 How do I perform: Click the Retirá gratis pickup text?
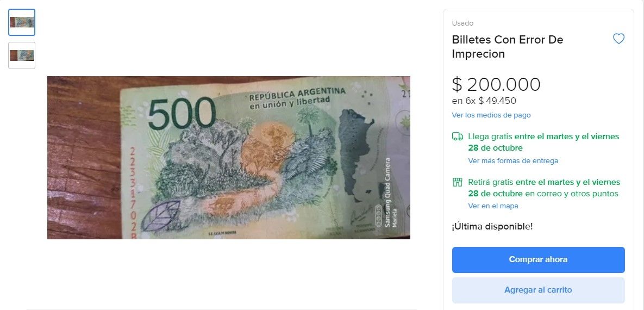544,188
